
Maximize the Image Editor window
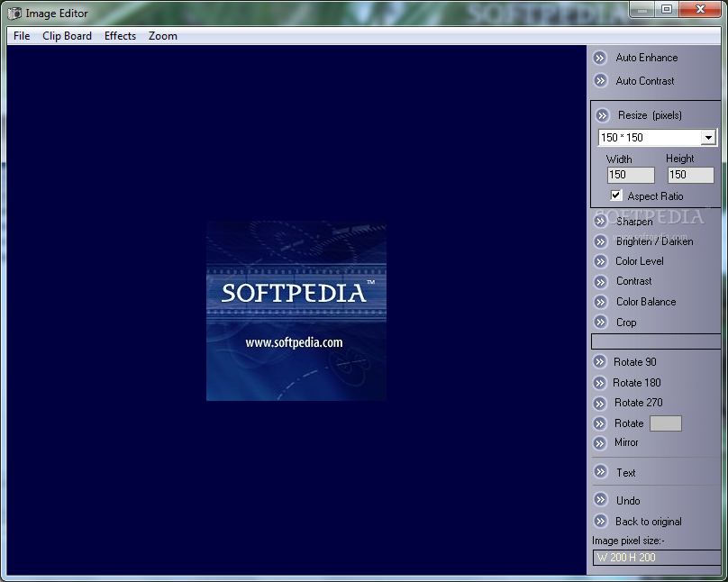coord(667,9)
